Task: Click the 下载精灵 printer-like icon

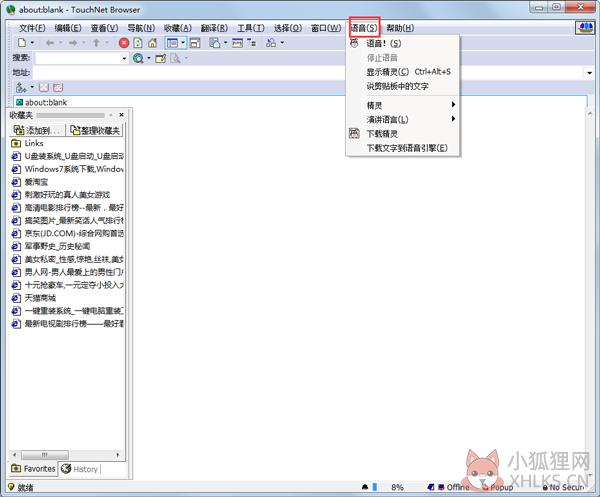Action: [x=354, y=134]
